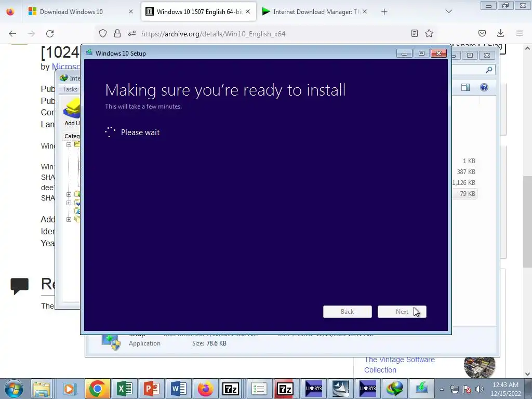Collapse the top category tree node
Image resolution: width=532 pixels, height=399 pixels.
coord(69,144)
